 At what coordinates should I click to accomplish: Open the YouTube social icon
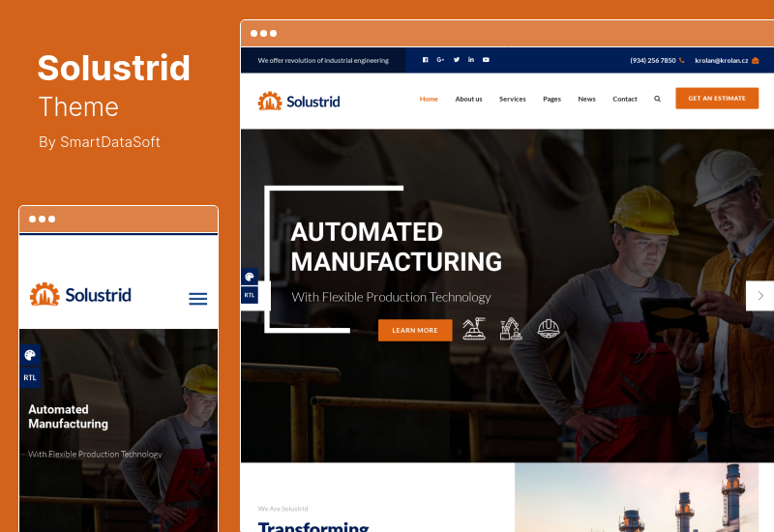[x=486, y=60]
